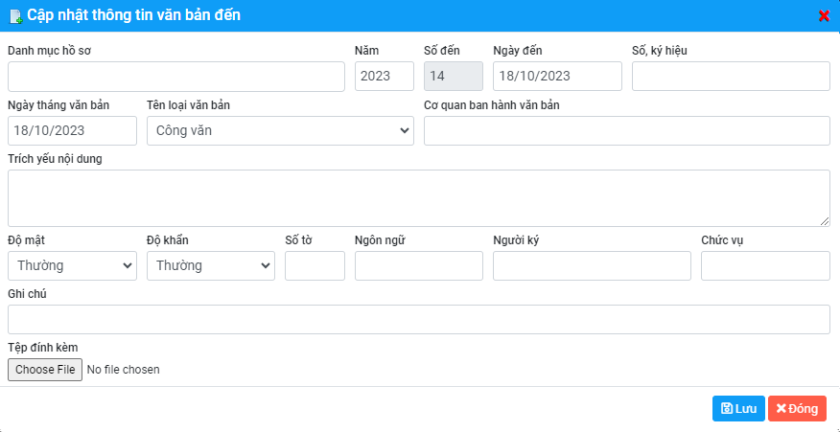Focus the Cơ quan ban hành văn bản field
The image size is (840, 432).
point(627,131)
